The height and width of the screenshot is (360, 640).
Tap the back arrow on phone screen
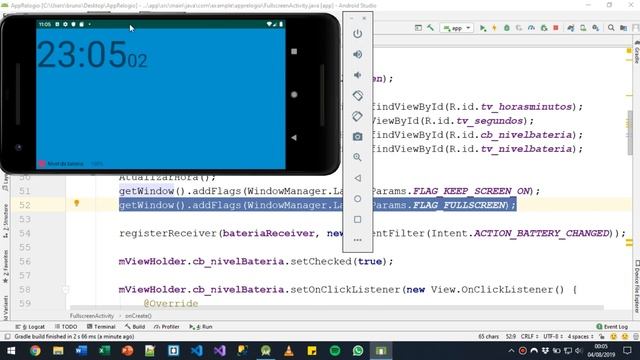[x=294, y=138]
